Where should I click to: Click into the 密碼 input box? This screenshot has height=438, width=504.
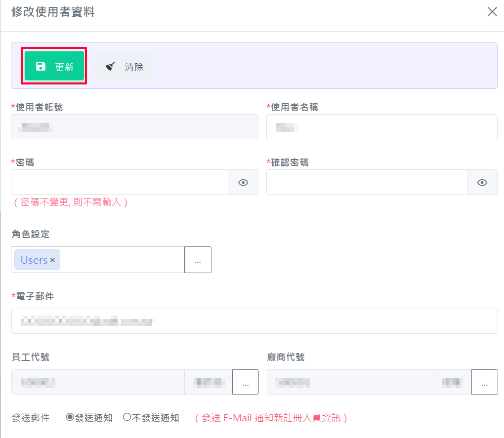click(x=119, y=182)
